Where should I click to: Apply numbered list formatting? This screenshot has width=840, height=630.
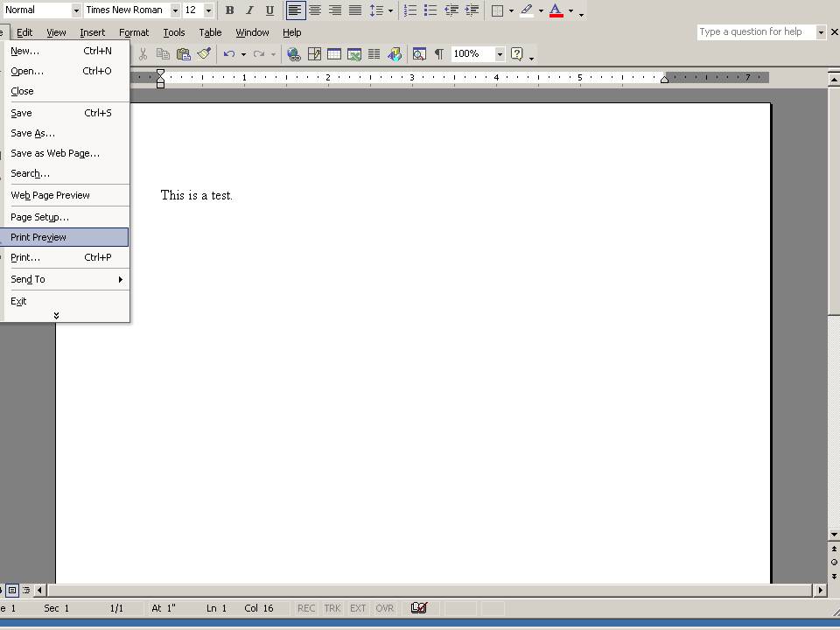(x=410, y=10)
